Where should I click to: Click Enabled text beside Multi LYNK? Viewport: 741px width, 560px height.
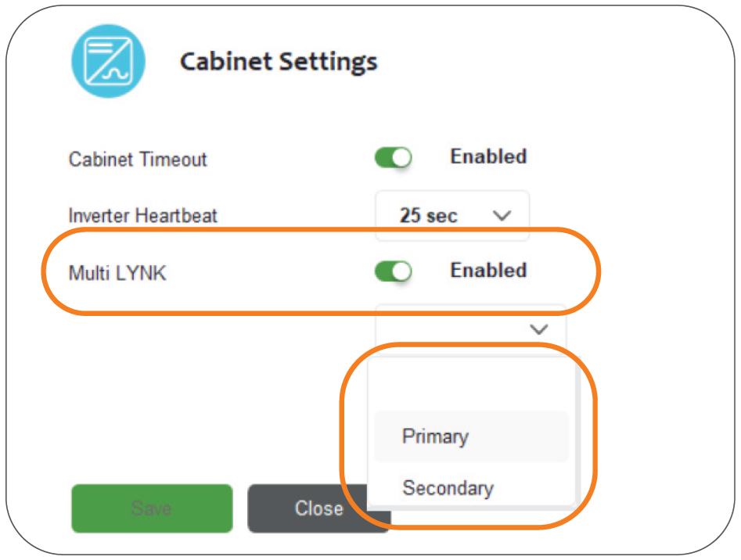point(488,271)
